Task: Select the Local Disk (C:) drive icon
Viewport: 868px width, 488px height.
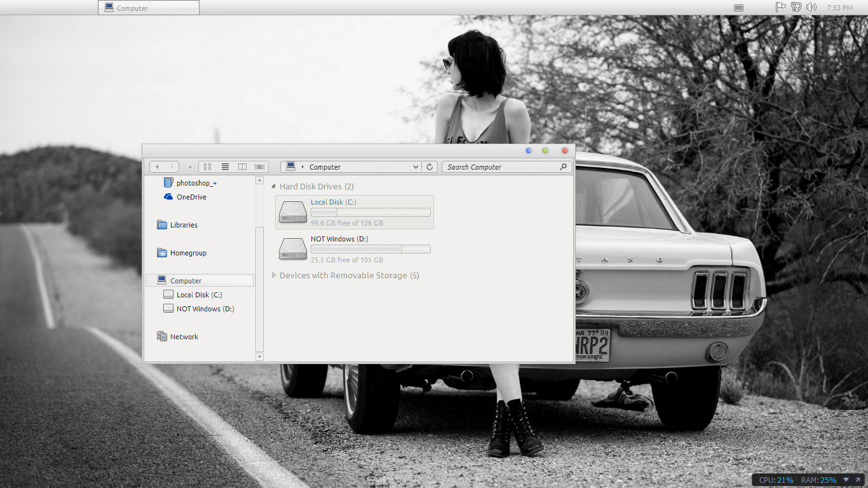Action: 293,212
